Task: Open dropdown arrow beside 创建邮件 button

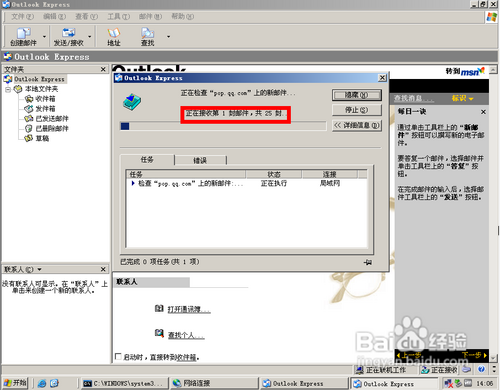Action: coord(44,37)
